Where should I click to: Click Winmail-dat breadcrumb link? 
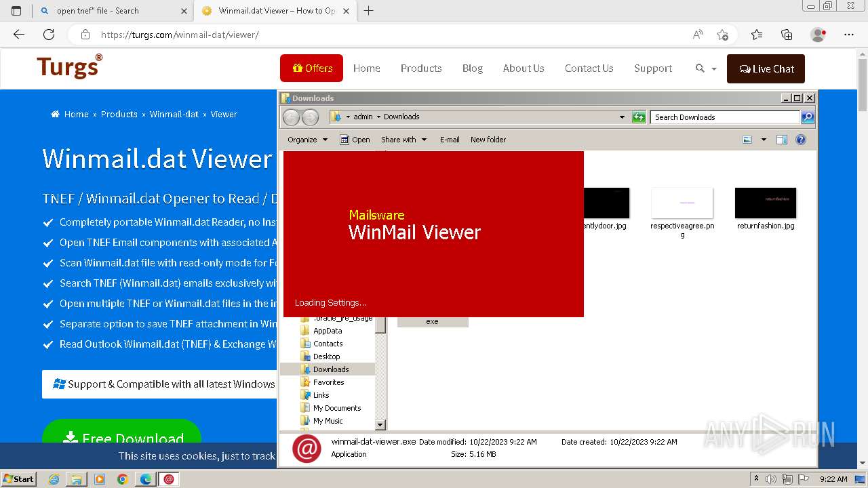[x=174, y=114]
